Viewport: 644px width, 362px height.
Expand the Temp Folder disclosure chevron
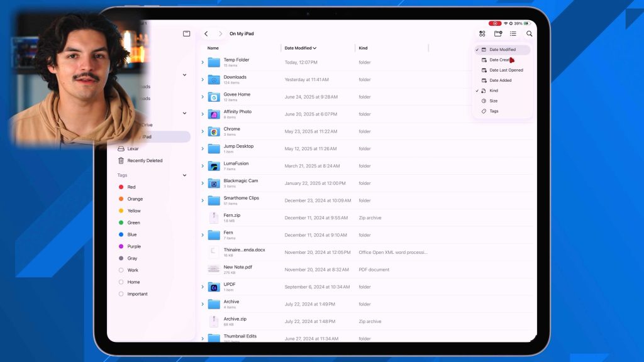(202, 62)
